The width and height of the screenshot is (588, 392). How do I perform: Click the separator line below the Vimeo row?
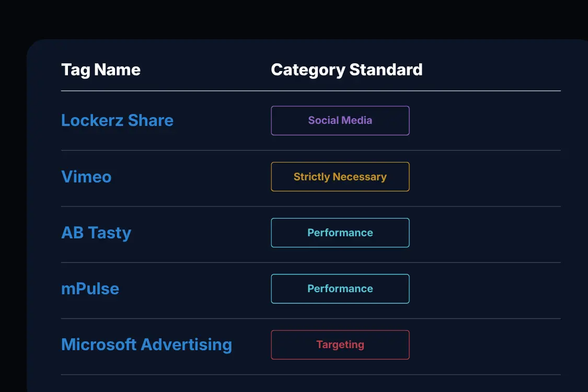click(x=311, y=206)
